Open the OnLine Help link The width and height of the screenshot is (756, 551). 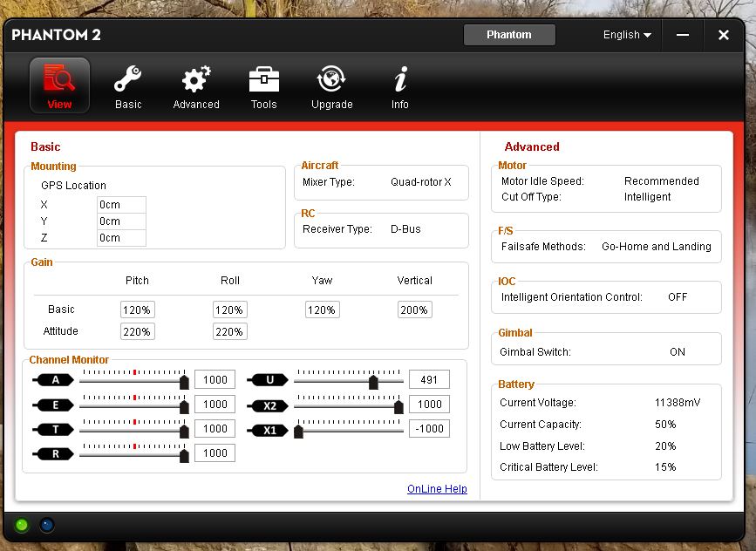[437, 489]
